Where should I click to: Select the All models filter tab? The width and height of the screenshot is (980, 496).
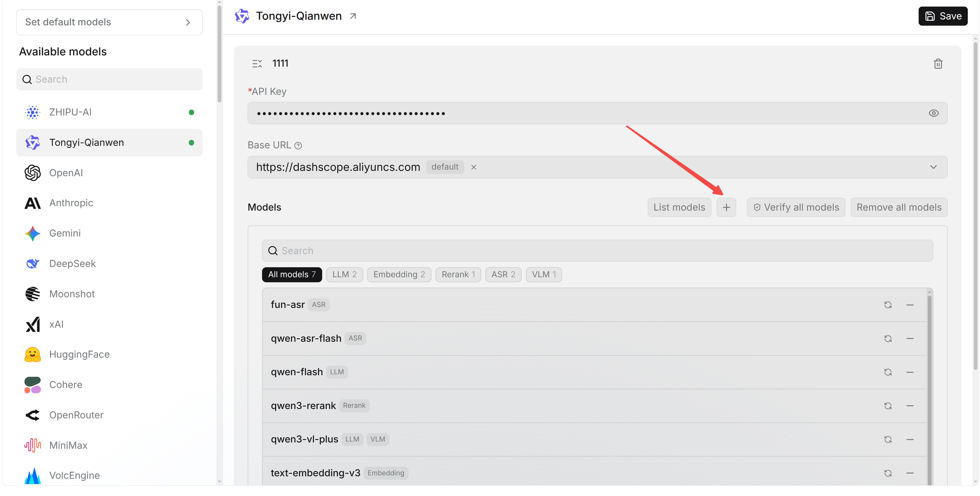coord(292,275)
